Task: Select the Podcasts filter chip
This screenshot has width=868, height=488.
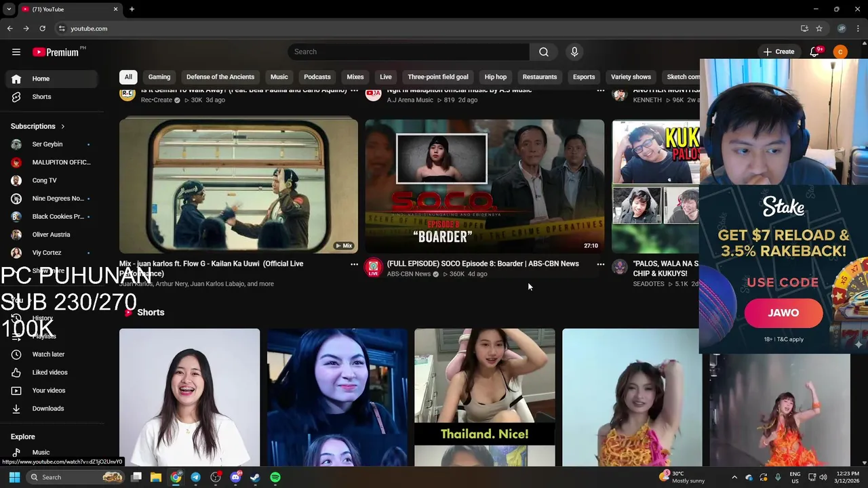Action: pos(317,77)
